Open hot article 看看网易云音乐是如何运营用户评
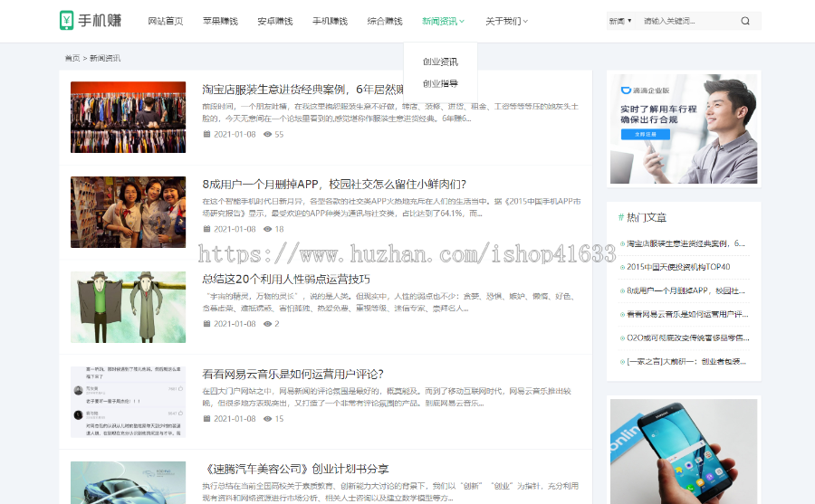Image resolution: width=815 pixels, height=504 pixels. (x=687, y=314)
